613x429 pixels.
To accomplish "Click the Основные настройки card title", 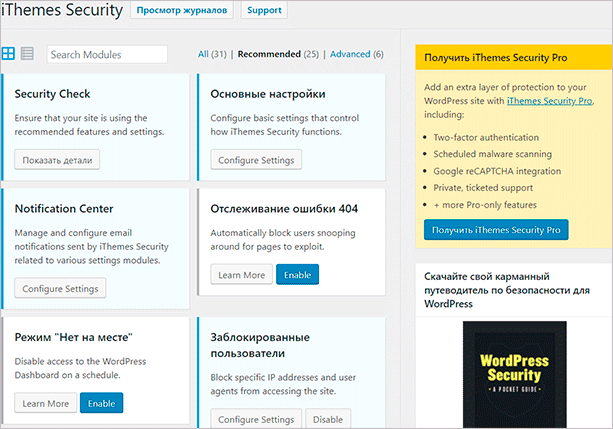I will coord(268,94).
